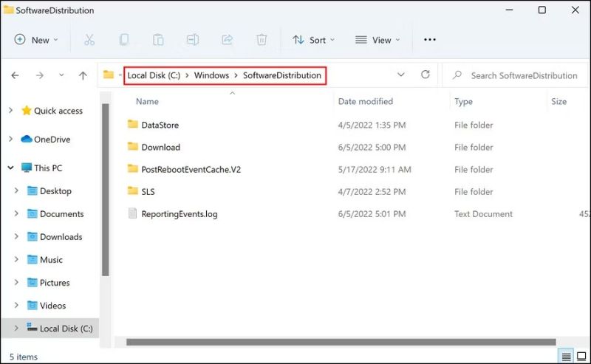Switch to details view icon in status bar

pos(565,357)
